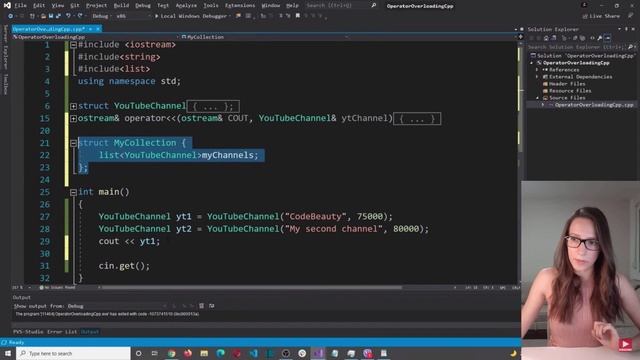The width and height of the screenshot is (640, 360).
Task: Click the Clear All output icon
Action: [x=201, y=306]
